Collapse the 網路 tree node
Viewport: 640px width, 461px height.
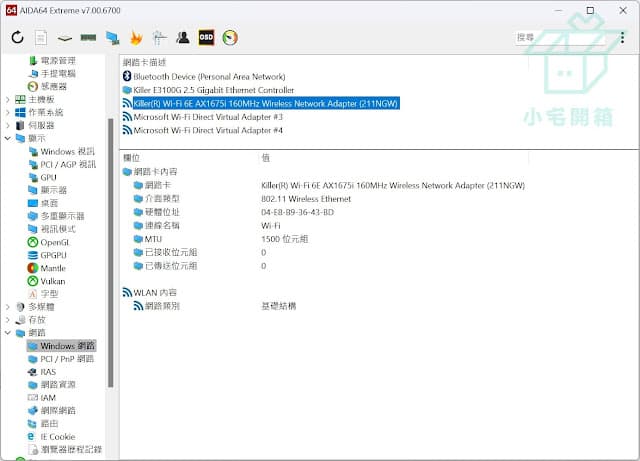(8, 333)
